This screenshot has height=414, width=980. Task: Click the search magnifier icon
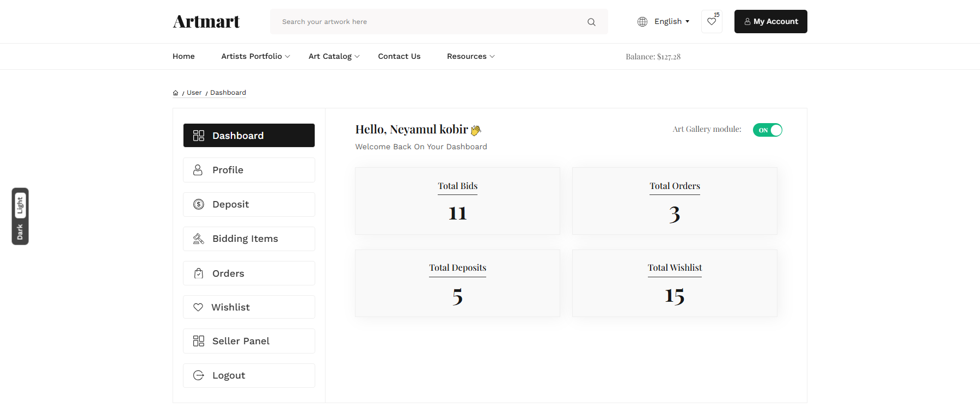pos(591,22)
